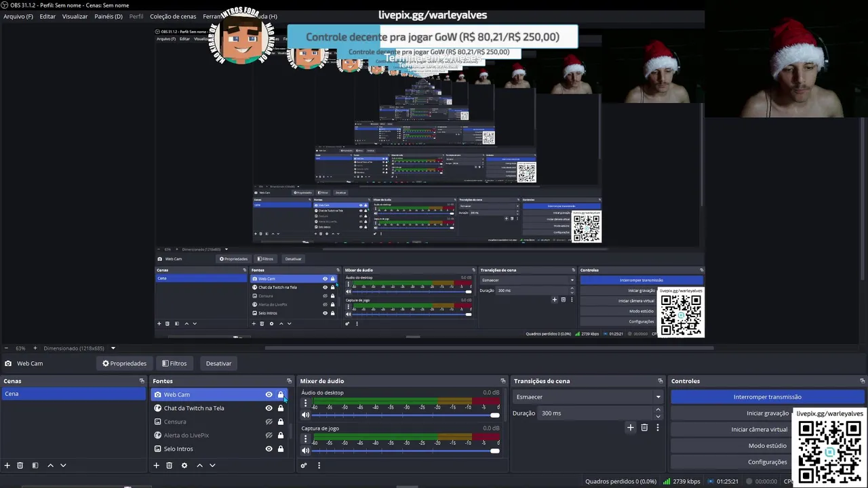Open Mixer de áudio bottom menu dots

[x=319, y=466]
